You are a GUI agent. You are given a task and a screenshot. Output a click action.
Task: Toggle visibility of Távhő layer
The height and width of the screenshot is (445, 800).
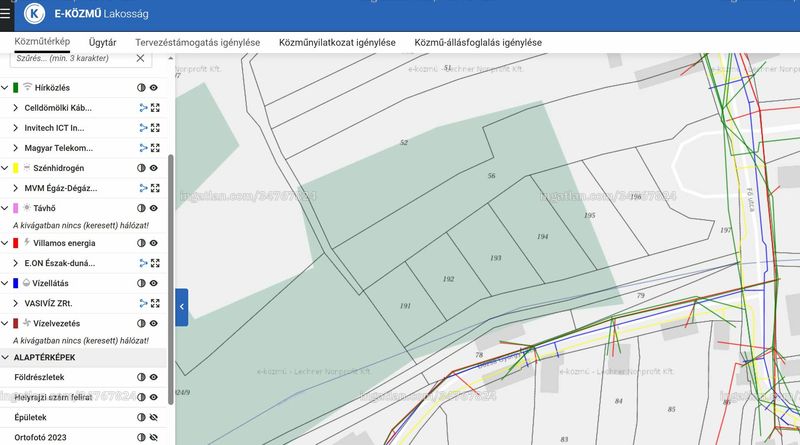click(x=154, y=208)
